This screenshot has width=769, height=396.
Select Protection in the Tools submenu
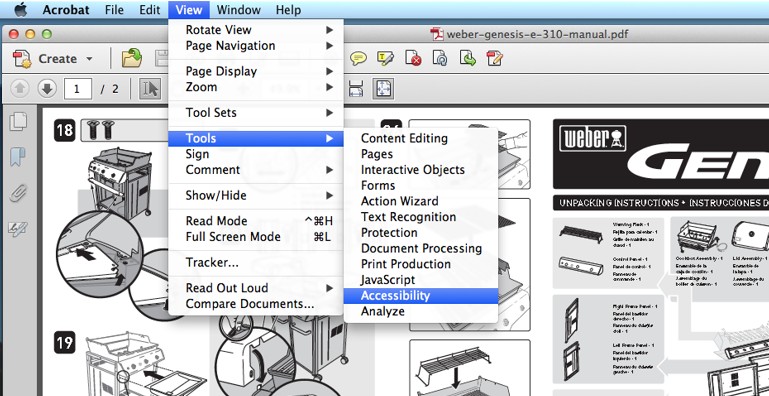pyautogui.click(x=421, y=233)
